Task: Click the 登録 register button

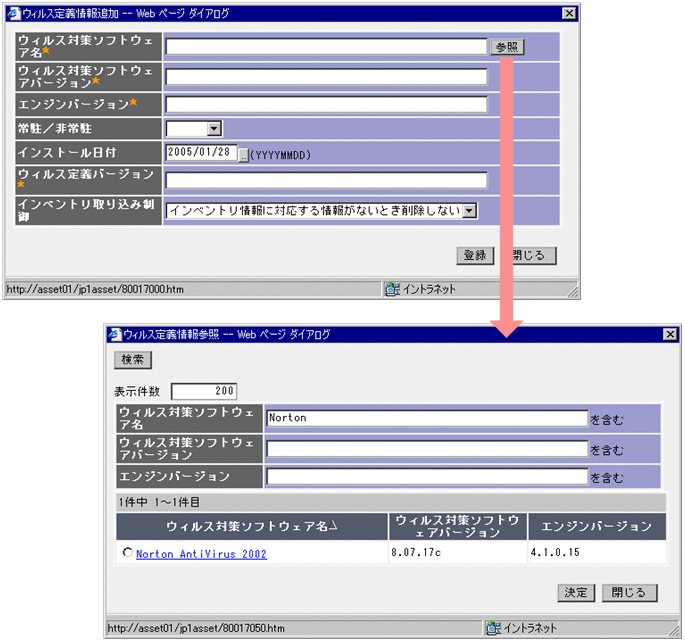Action: [475, 256]
